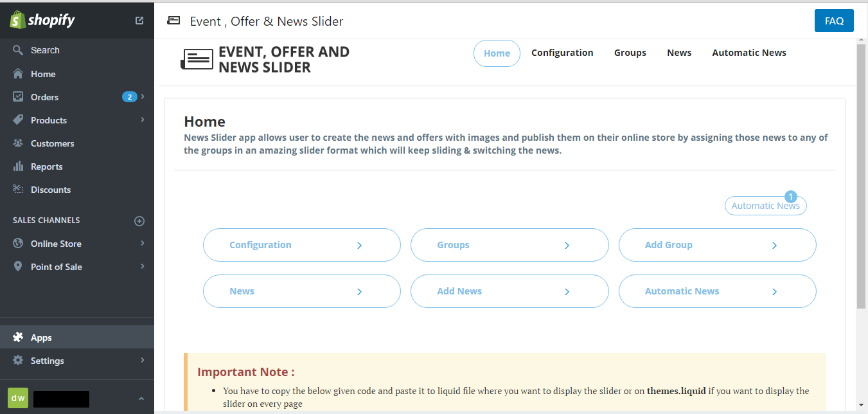Switch to the Home tab
The height and width of the screenshot is (414, 868).
pyautogui.click(x=497, y=53)
